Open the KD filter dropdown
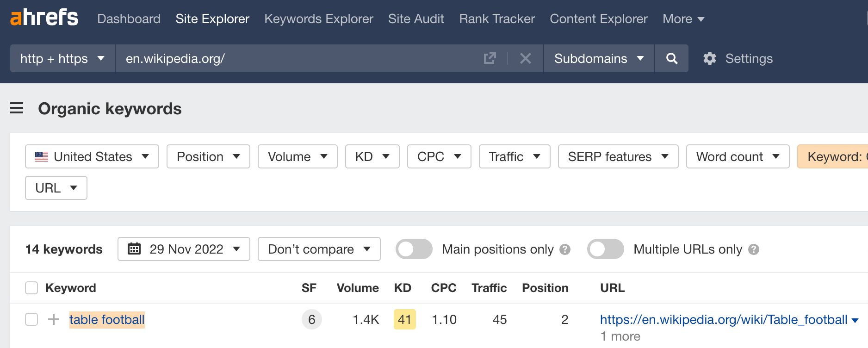Image resolution: width=868 pixels, height=348 pixels. coord(372,156)
